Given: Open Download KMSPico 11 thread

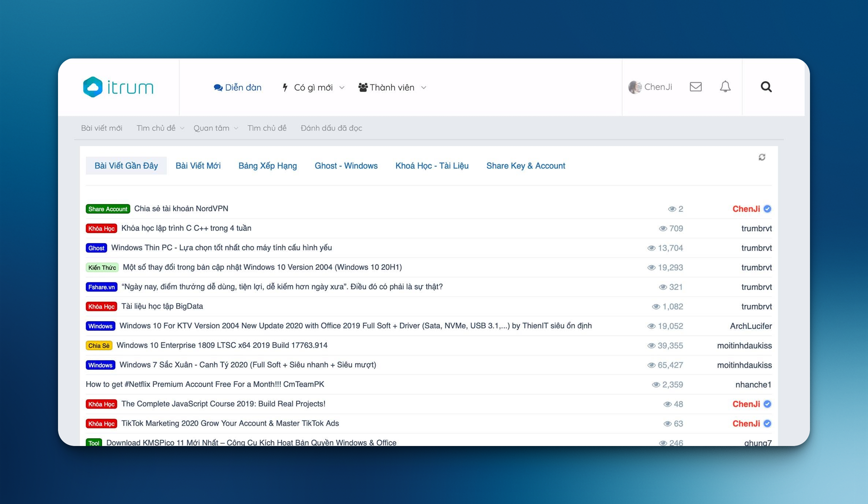Looking at the screenshot, I should tap(251, 442).
